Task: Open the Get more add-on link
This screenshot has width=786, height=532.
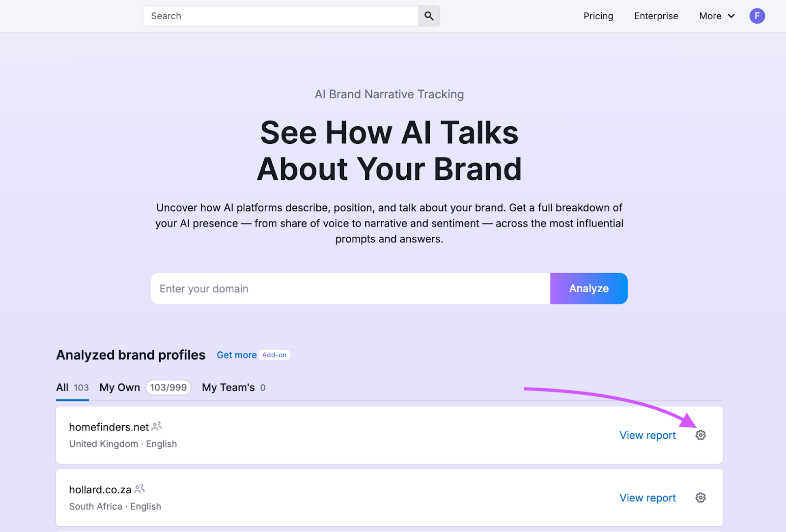Action: [237, 355]
